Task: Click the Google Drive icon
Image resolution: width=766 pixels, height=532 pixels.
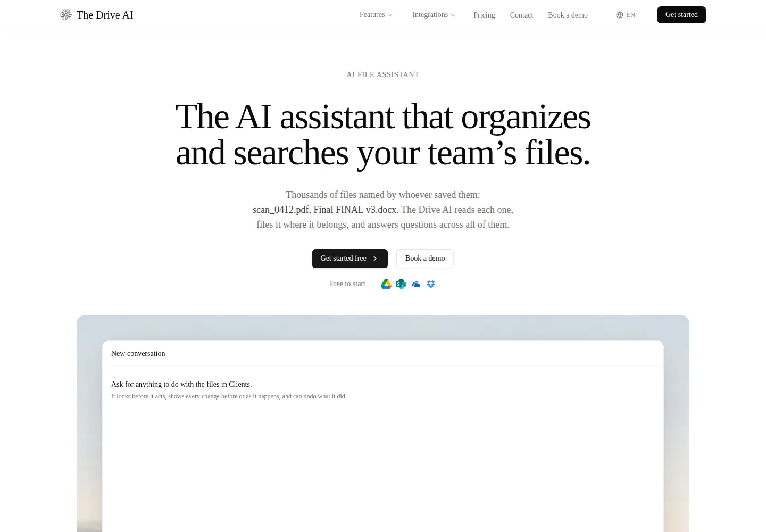Action: (x=386, y=284)
